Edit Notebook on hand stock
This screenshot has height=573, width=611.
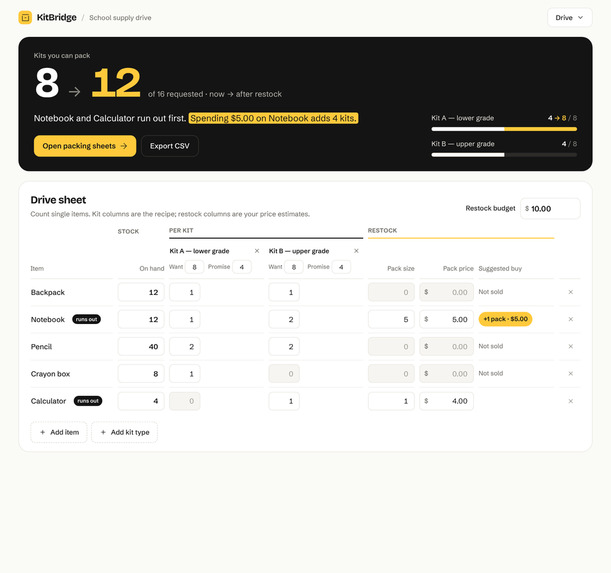[x=141, y=320]
